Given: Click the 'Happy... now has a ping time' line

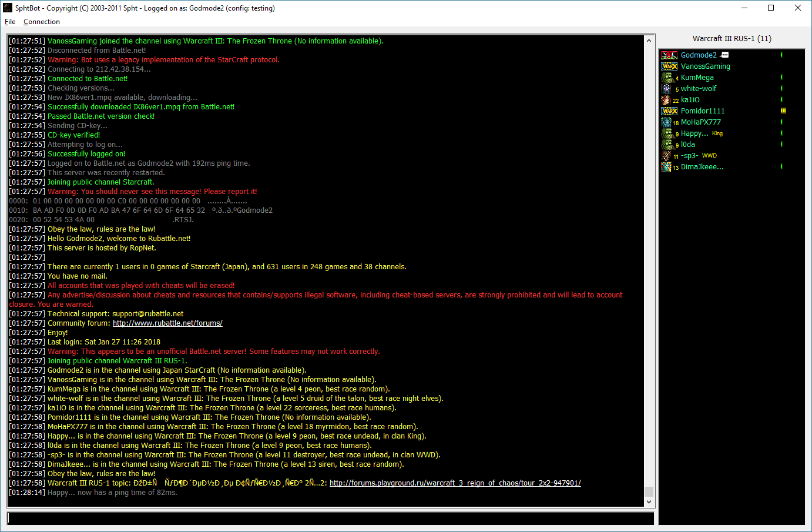Looking at the screenshot, I should (93, 493).
